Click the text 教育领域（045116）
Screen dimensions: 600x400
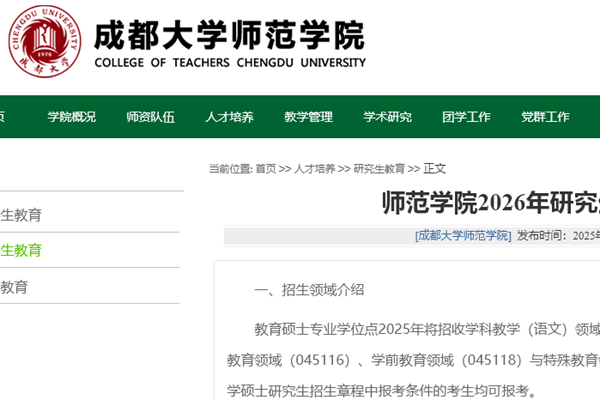(x=289, y=360)
